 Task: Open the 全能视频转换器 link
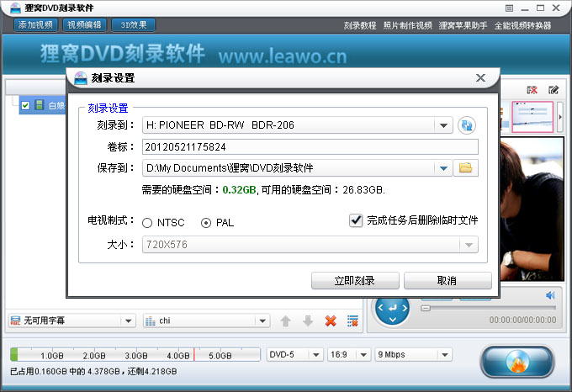tap(522, 25)
